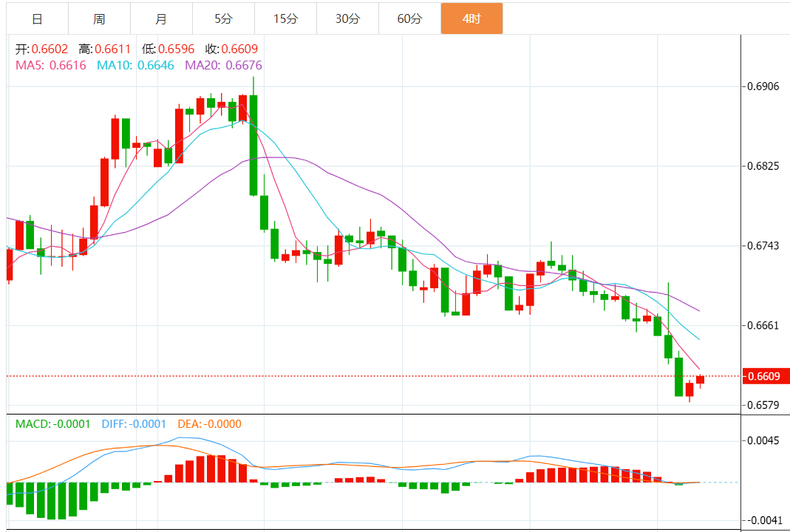Click the 高:0.6611 high price readout
Viewport: 790px width, 532px height.
click(x=104, y=49)
